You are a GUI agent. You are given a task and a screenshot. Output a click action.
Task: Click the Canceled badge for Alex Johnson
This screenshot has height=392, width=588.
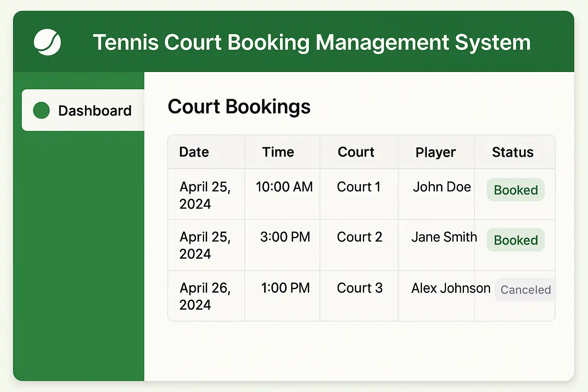coord(526,290)
